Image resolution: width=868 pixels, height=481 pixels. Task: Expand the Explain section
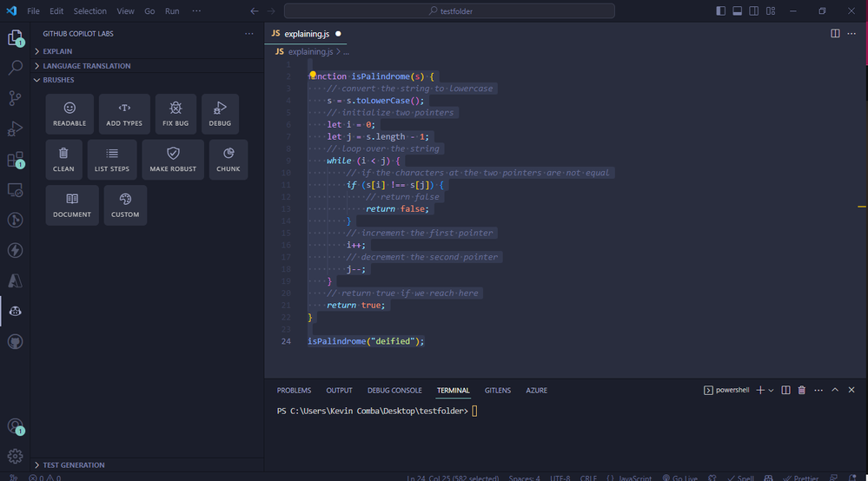coord(57,51)
